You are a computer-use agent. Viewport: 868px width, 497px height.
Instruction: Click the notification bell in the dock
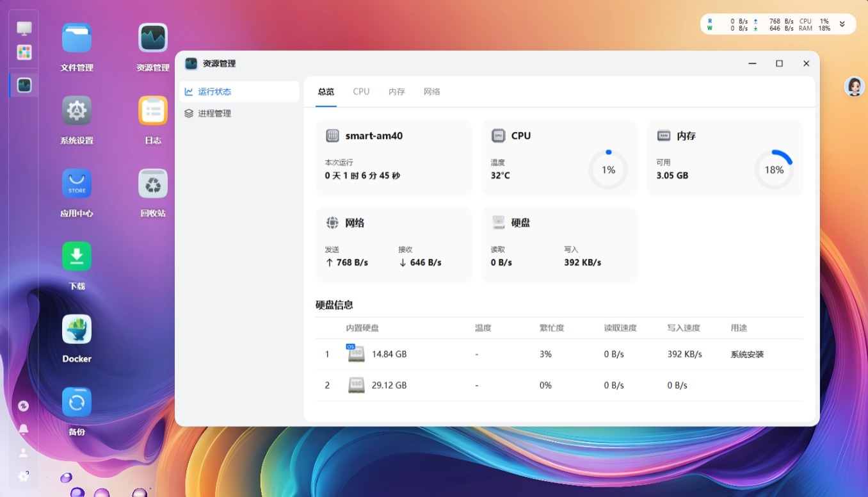coord(24,430)
